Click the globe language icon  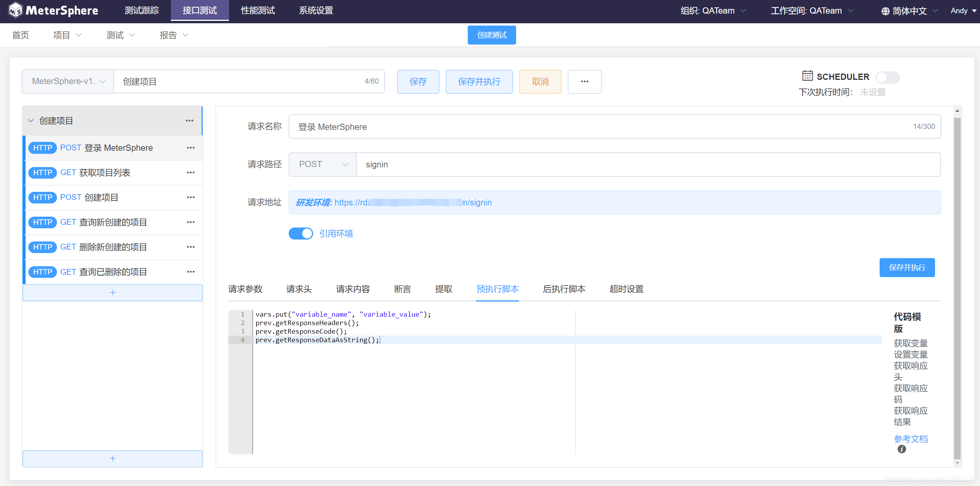click(885, 11)
